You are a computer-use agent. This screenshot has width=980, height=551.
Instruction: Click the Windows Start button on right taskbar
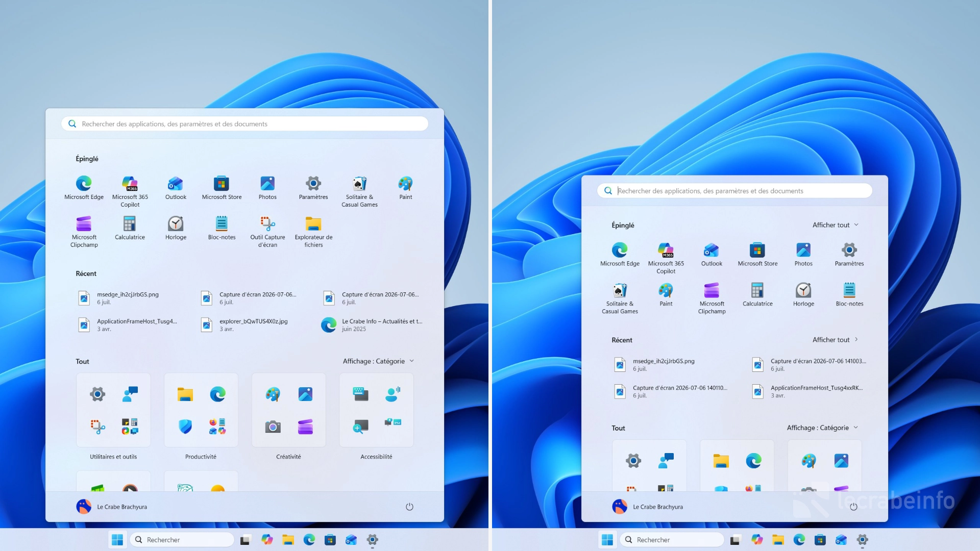coord(607,540)
